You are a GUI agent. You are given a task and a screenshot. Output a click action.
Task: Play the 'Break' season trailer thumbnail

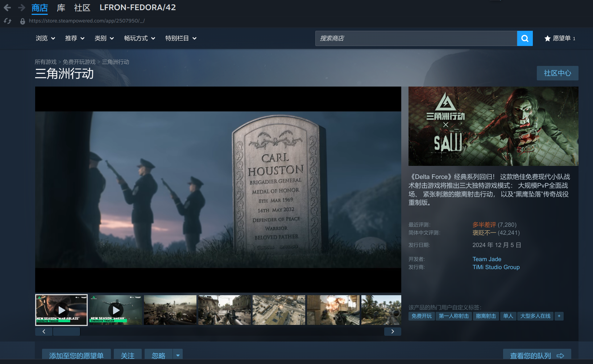coord(116,310)
